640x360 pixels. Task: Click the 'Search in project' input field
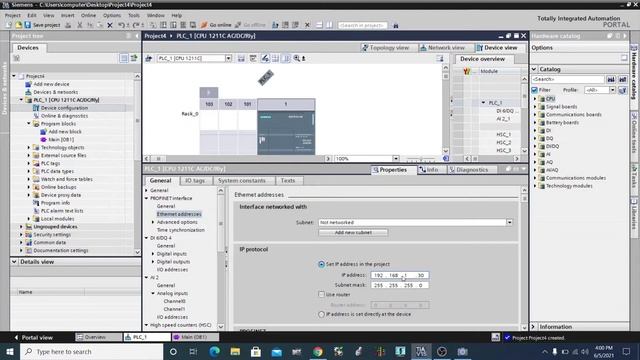click(x=362, y=25)
